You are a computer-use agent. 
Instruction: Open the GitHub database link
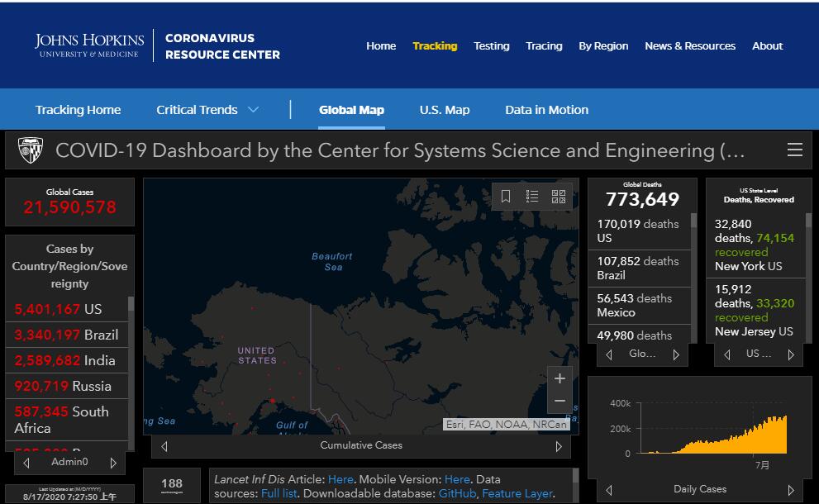point(456,493)
